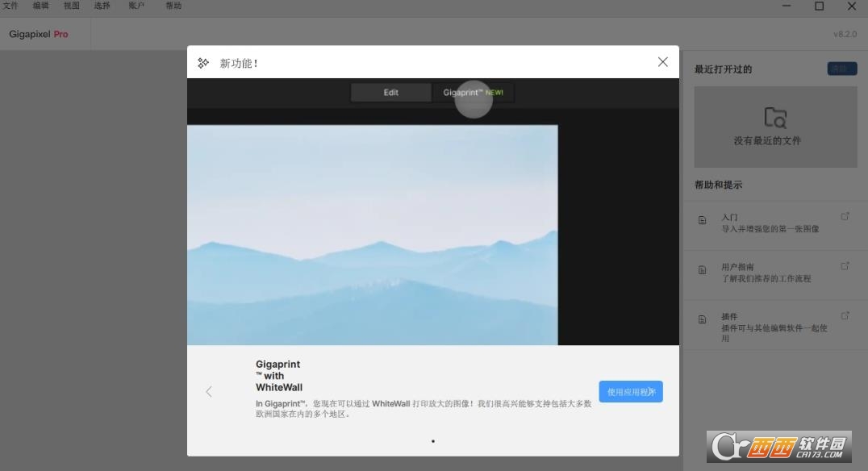Open the 帮助 menu
Screen dimensions: 868x471
173,6
